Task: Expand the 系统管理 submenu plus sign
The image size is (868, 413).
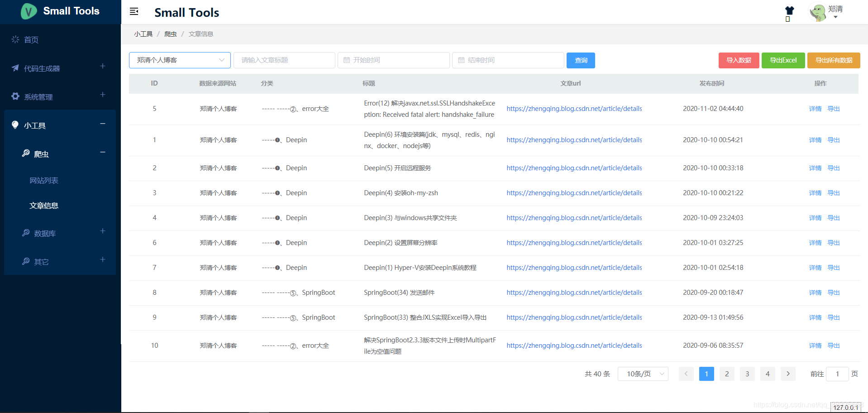Action: (103, 95)
